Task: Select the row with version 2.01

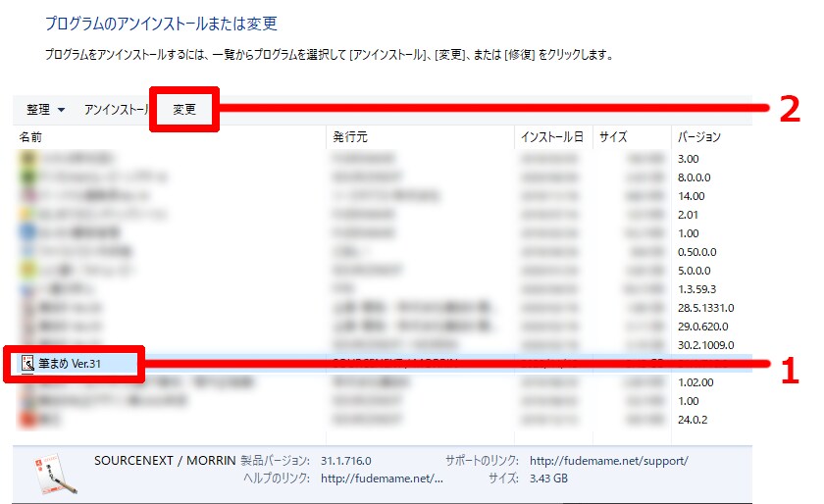Action: (383, 215)
